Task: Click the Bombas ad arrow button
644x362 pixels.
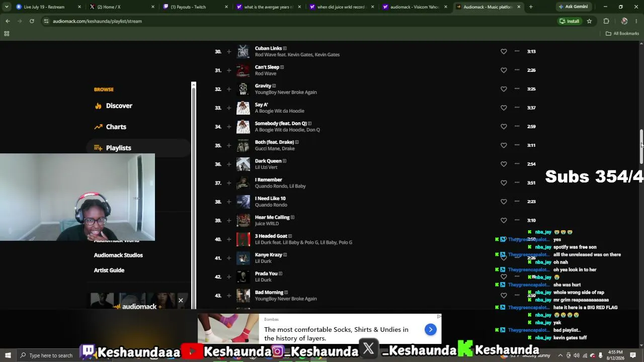Action: (x=431, y=329)
